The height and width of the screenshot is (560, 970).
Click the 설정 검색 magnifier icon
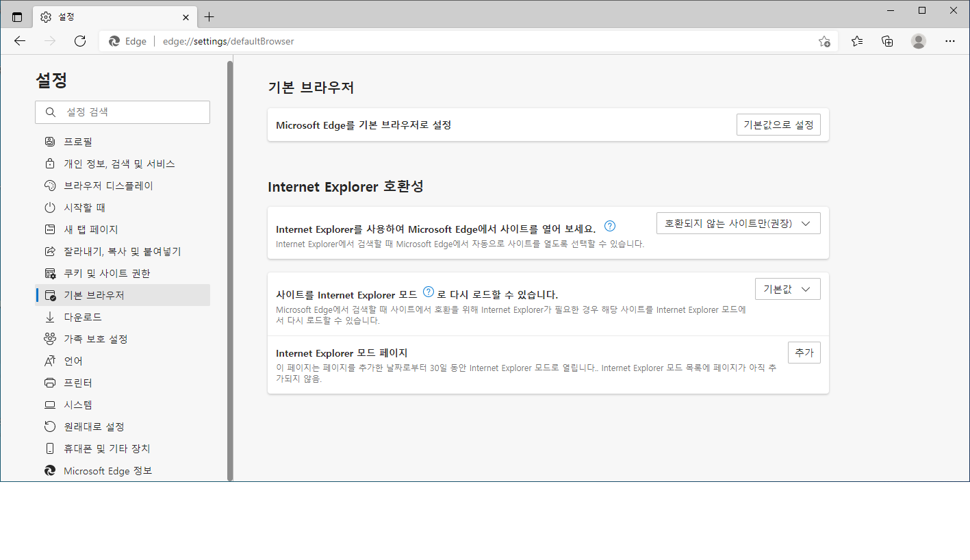click(x=50, y=112)
